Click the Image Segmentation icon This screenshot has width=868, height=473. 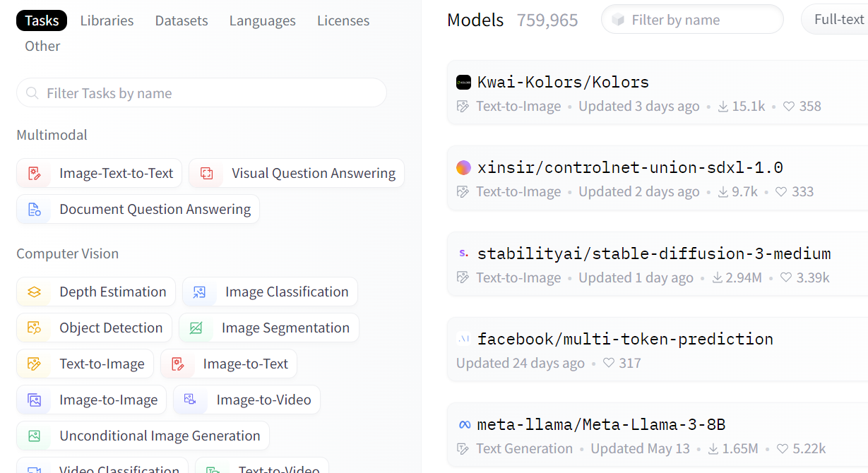196,328
